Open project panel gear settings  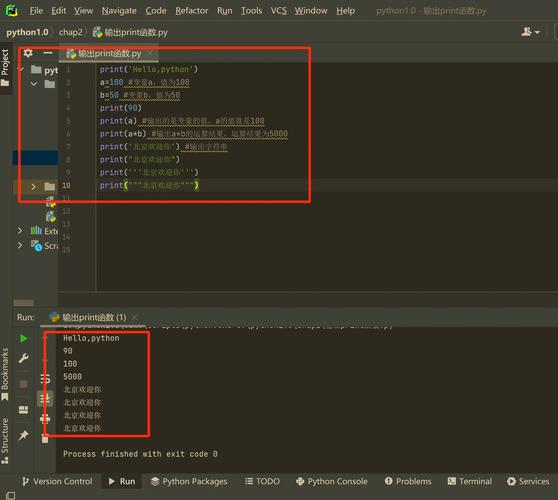click(x=28, y=53)
